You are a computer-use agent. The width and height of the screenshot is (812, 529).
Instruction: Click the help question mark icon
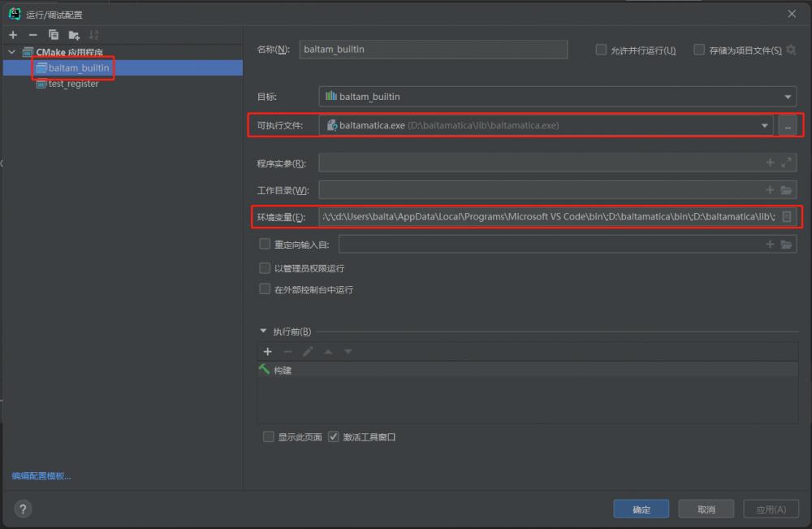23,509
